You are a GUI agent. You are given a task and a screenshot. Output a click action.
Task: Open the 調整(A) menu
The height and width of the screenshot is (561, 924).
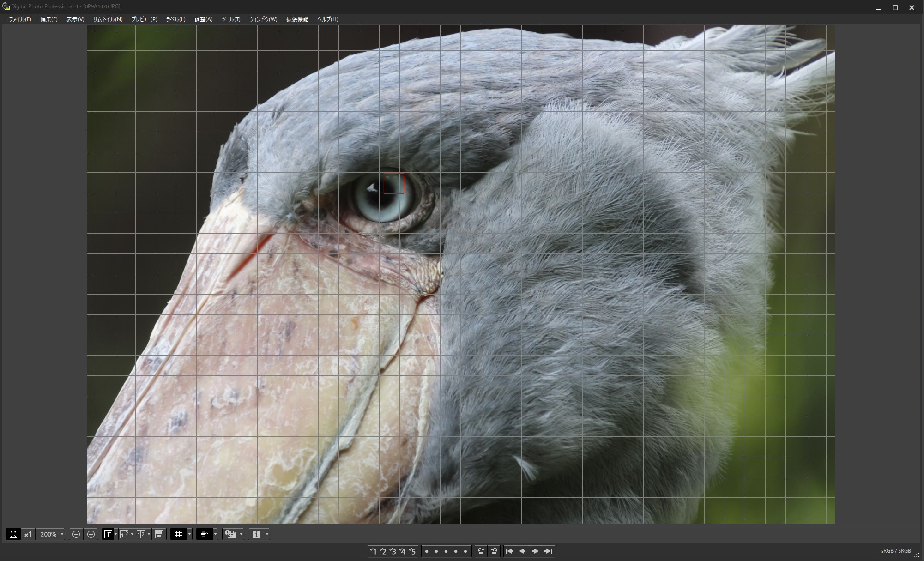pos(203,19)
